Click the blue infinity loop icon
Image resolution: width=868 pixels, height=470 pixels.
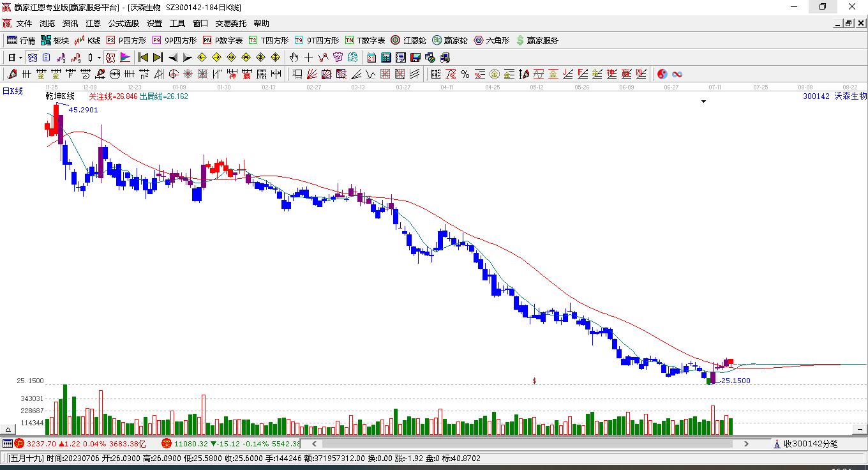[x=677, y=74]
